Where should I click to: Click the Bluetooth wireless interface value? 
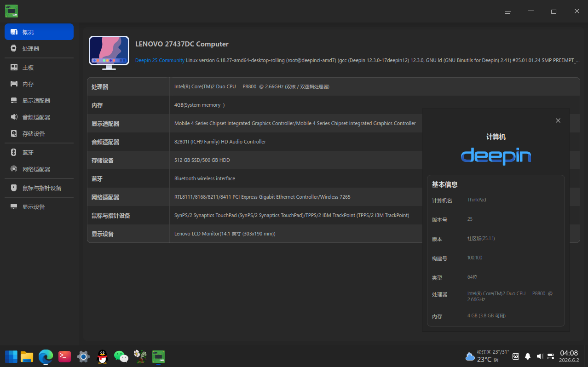tap(205, 178)
